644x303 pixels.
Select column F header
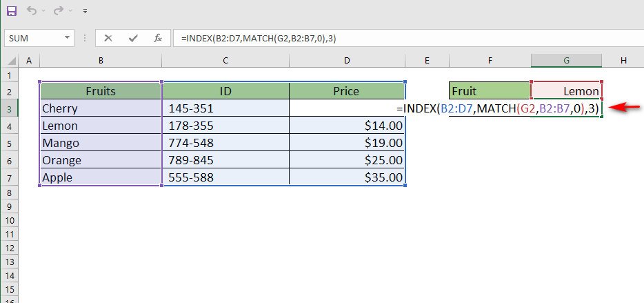tap(490, 61)
